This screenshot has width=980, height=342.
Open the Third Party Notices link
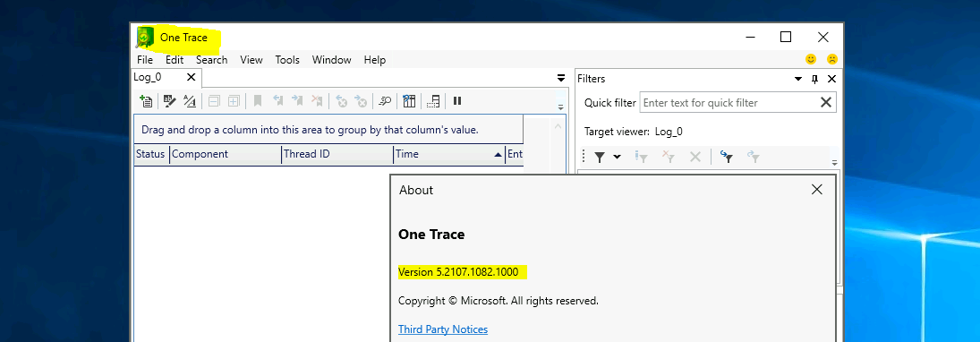click(x=443, y=329)
